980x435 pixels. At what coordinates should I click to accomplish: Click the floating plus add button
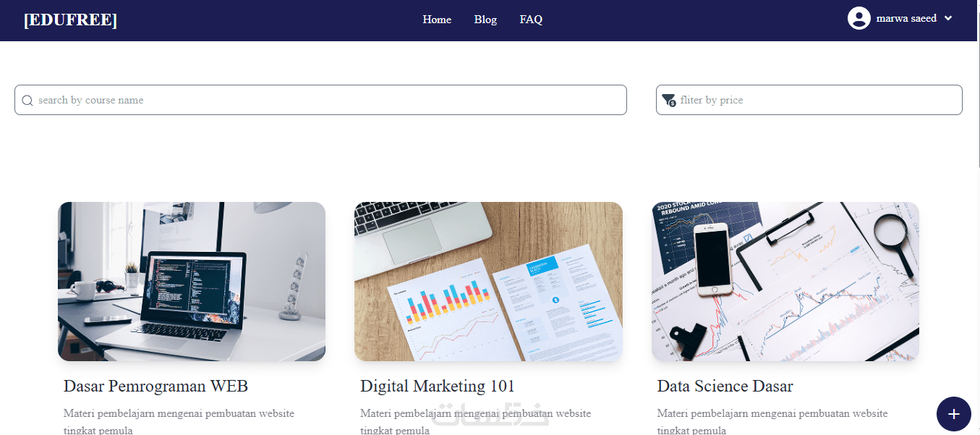pyautogui.click(x=954, y=414)
